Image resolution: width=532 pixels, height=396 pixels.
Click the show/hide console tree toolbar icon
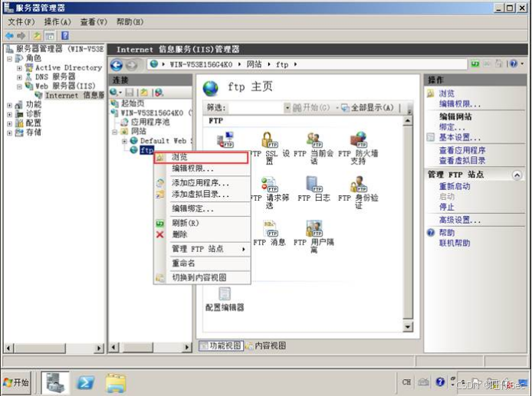[x=50, y=35]
